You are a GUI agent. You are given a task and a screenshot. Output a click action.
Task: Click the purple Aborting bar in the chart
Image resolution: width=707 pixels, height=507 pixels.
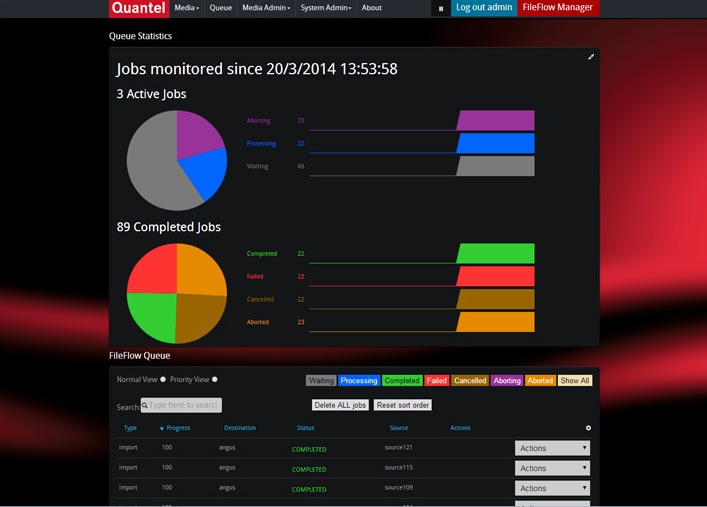tap(495, 121)
